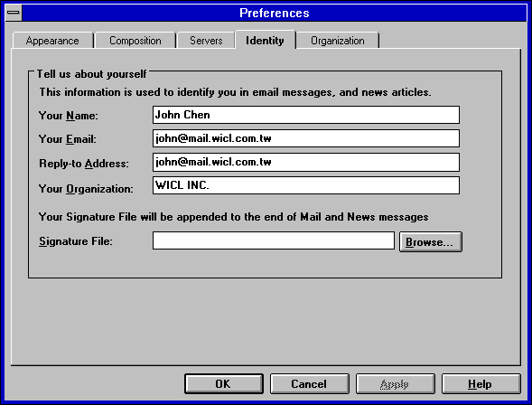Click the Signature File label
The width and height of the screenshot is (532, 405).
coord(76,241)
